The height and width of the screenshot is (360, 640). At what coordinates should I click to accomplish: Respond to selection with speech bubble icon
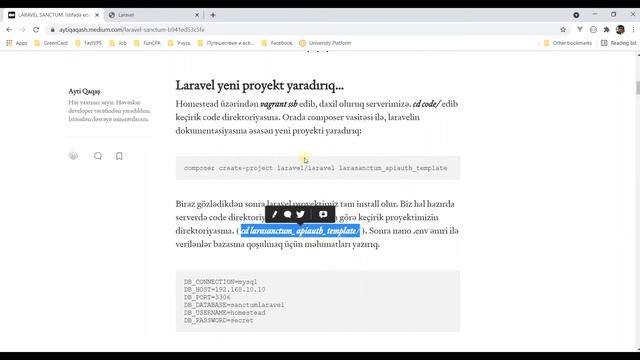click(x=288, y=214)
